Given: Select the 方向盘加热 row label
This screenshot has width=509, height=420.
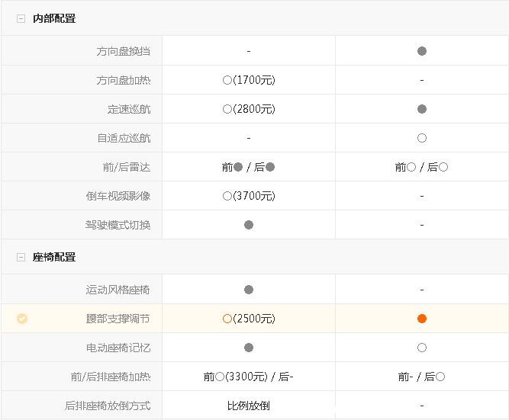Looking at the screenshot, I should 123,80.
